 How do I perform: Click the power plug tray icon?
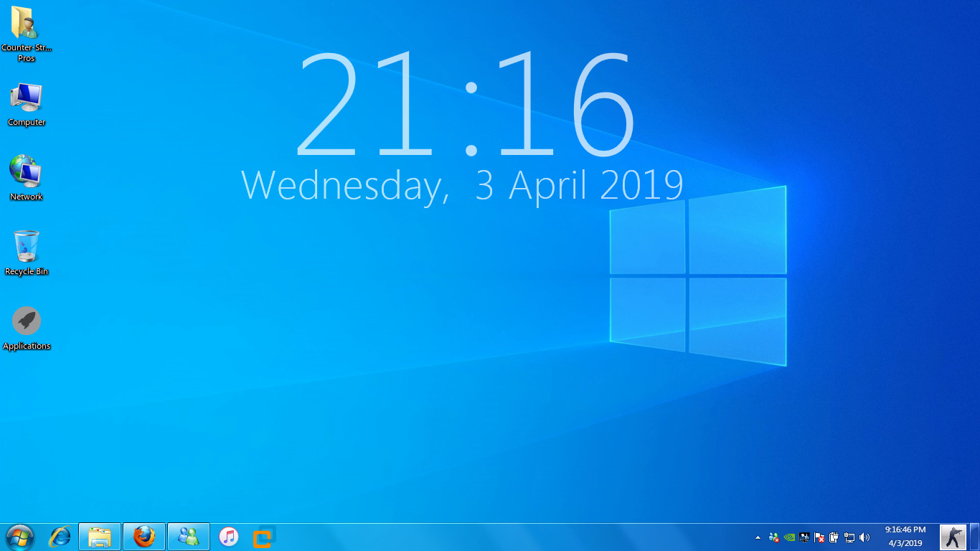[834, 537]
